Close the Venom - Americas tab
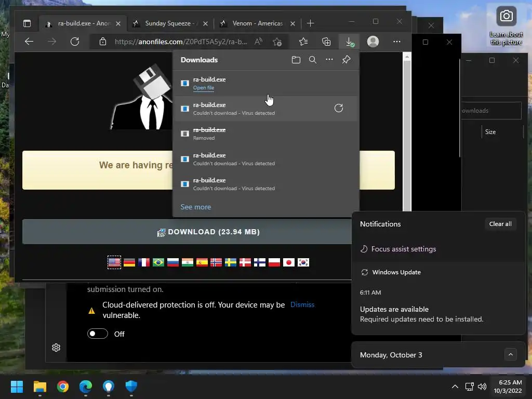Image resolution: width=532 pixels, height=399 pixels. [x=293, y=23]
